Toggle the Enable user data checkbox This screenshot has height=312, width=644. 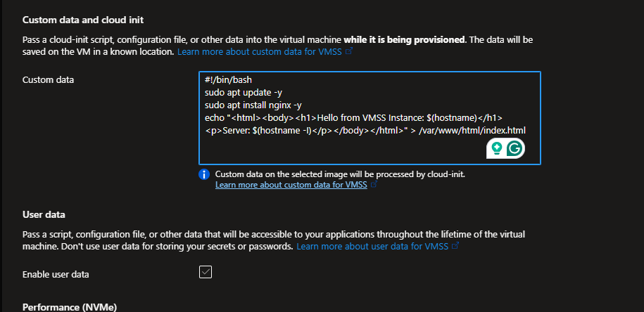point(206,273)
